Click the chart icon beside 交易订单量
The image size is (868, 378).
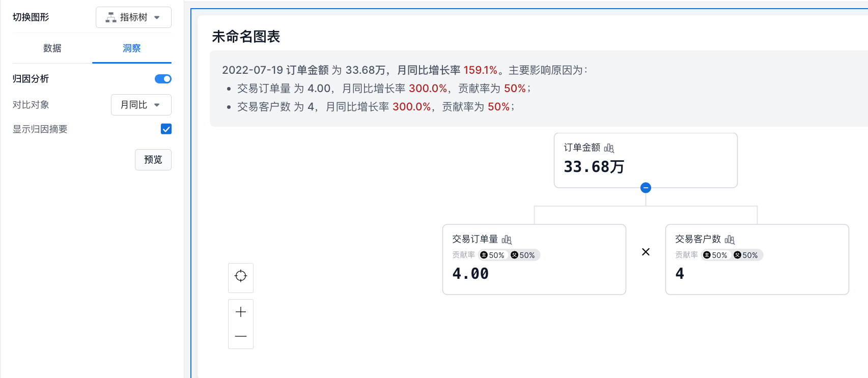tap(507, 240)
